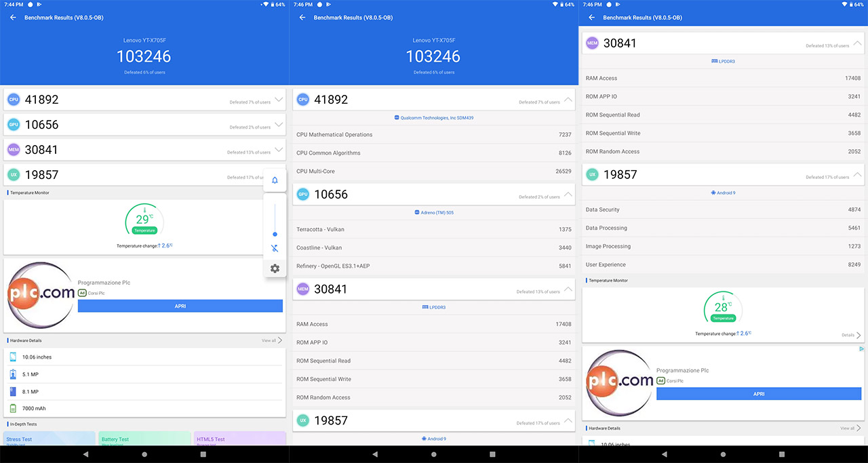Expand GPU score card in left screenshot
The height and width of the screenshot is (463, 868).
[278, 125]
